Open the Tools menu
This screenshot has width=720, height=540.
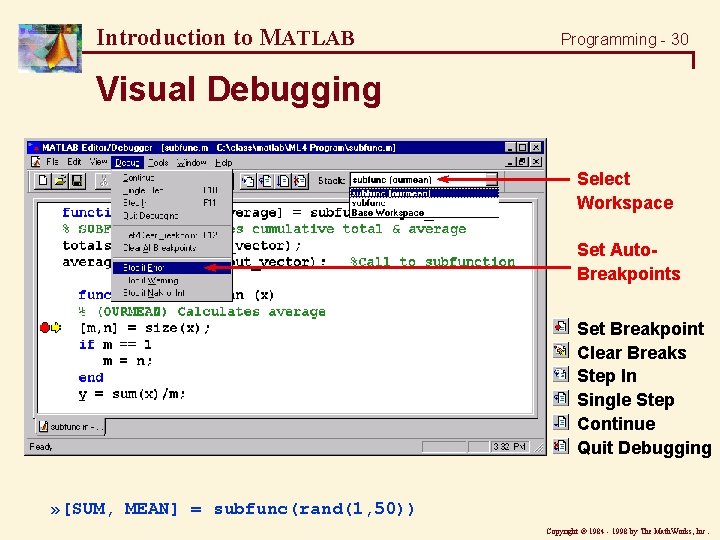(158, 163)
